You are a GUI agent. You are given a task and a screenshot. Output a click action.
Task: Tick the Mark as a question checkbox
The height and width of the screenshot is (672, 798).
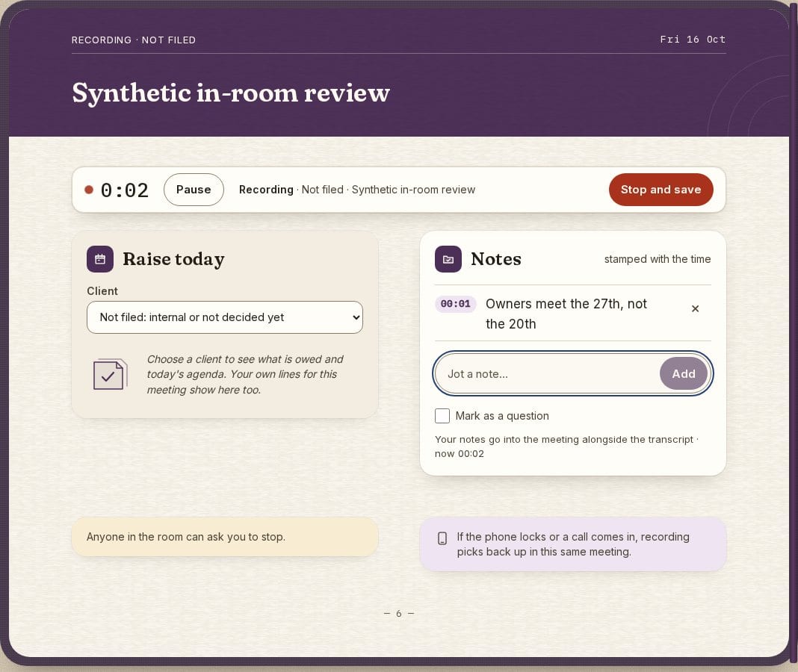click(442, 416)
